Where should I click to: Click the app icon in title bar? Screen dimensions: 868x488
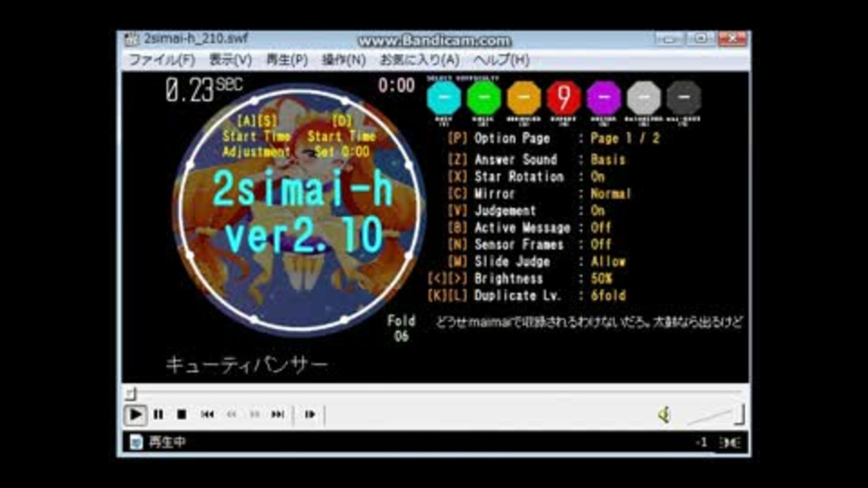(131, 39)
